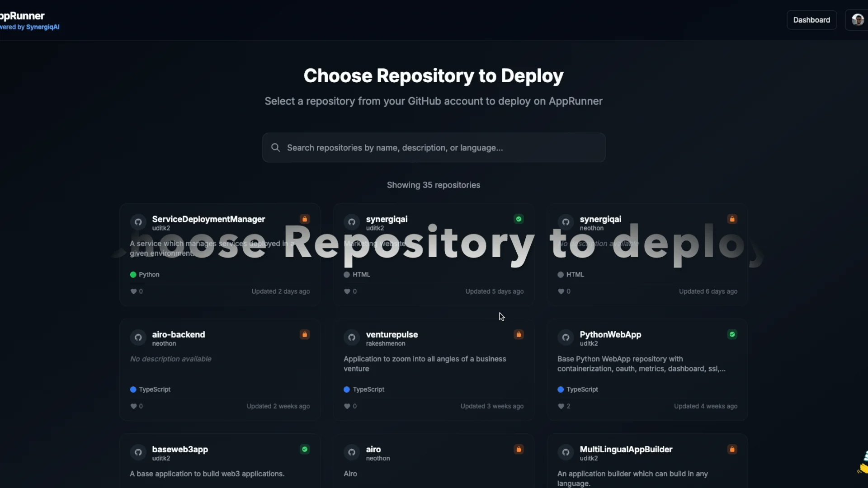Click the orange lock icon on MultiLingualAppBuilder card
This screenshot has width=868, height=488.
732,449
